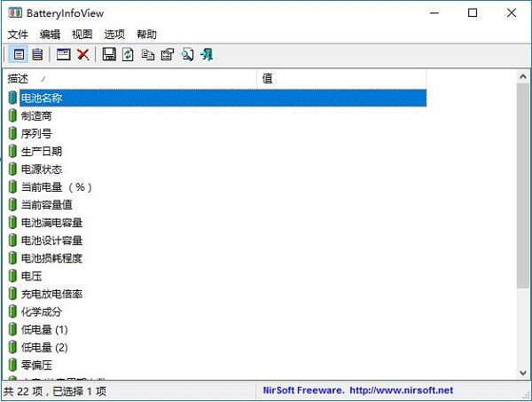Open the 视图 menu
Viewport: 532px width, 402px height.
82,34
